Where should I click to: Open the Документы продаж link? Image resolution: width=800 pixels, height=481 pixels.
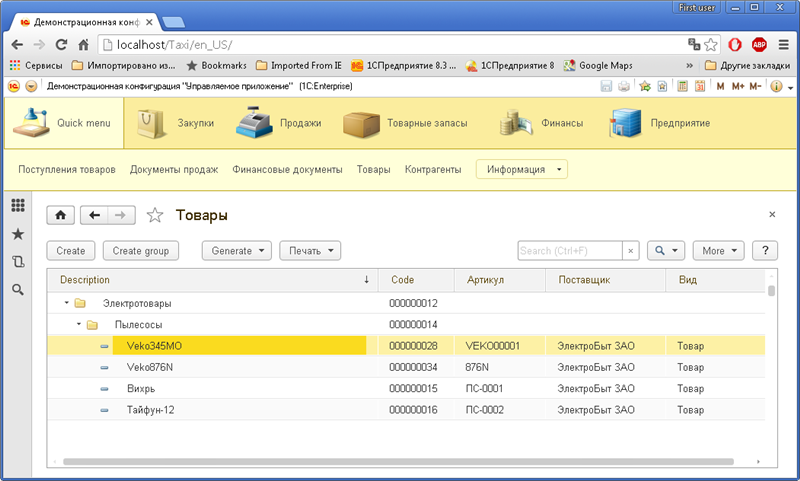click(174, 169)
